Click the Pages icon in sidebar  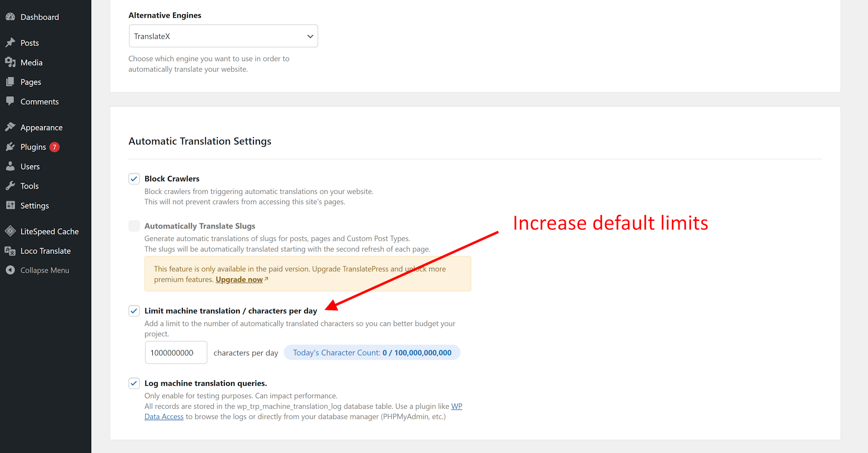coord(10,82)
